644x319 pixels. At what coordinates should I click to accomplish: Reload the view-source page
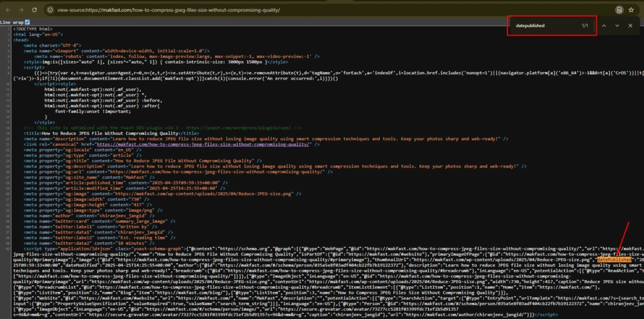pos(35,10)
